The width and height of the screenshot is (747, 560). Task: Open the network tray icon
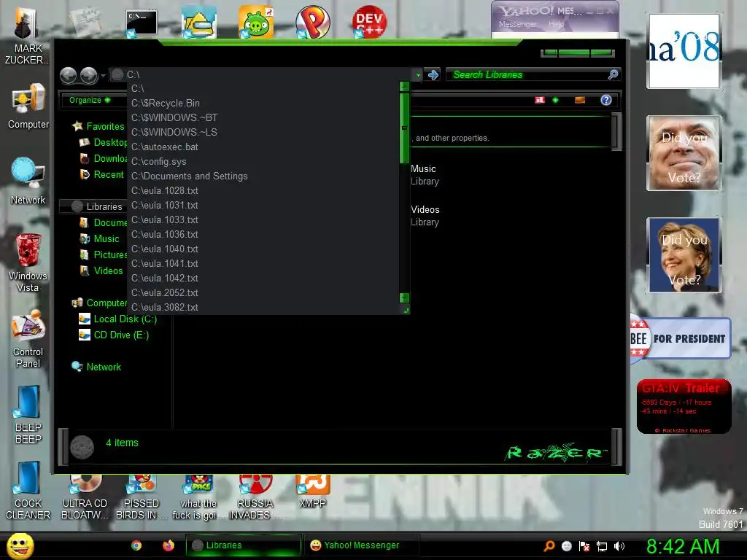pyautogui.click(x=602, y=546)
